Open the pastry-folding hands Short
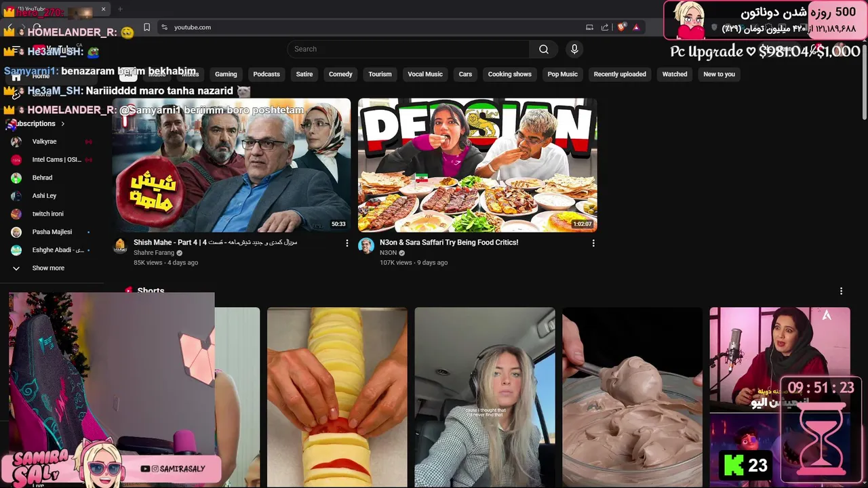The image size is (868, 488). 337,397
